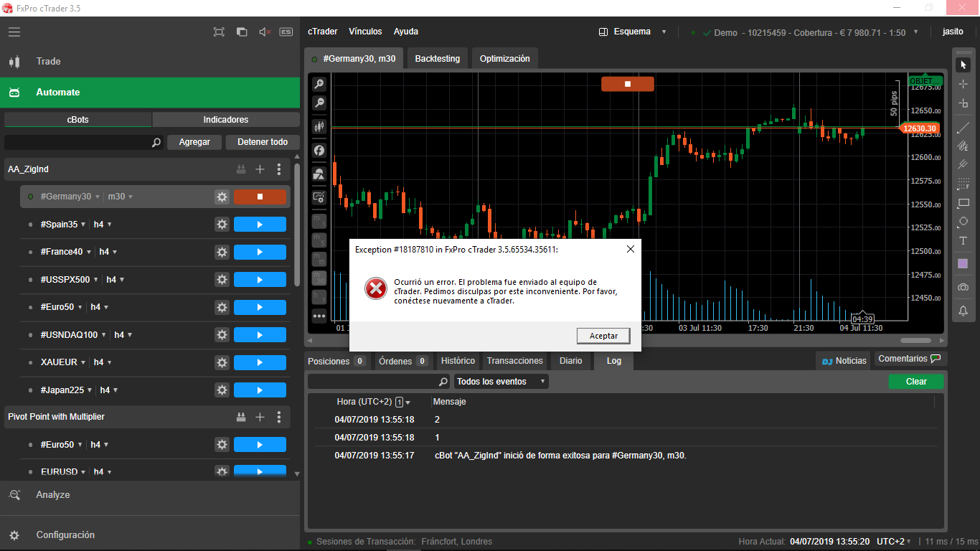Screen dimensions: 980x551
Task: Open the chart objects shapes icon
Action: coord(319,174)
